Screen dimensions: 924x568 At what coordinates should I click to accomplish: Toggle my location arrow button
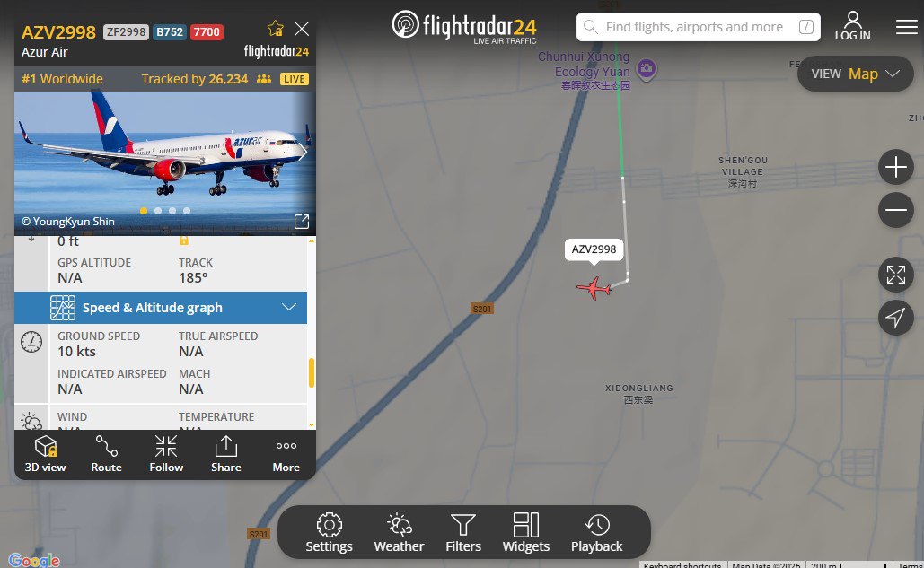coord(896,318)
